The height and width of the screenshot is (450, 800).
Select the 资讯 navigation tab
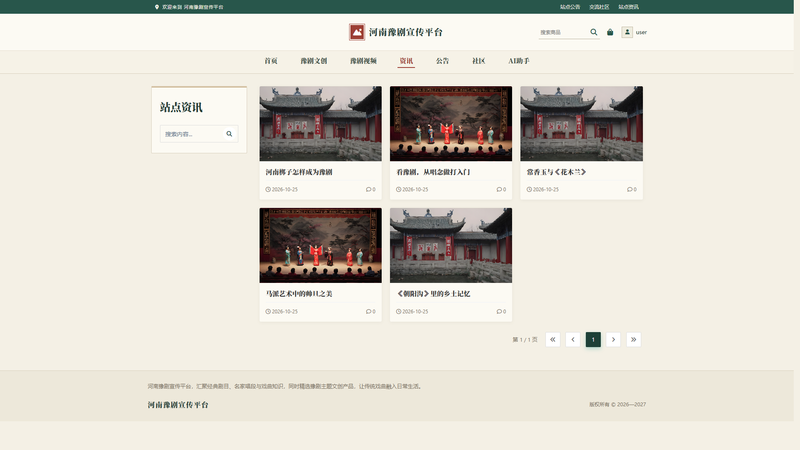[406, 61]
